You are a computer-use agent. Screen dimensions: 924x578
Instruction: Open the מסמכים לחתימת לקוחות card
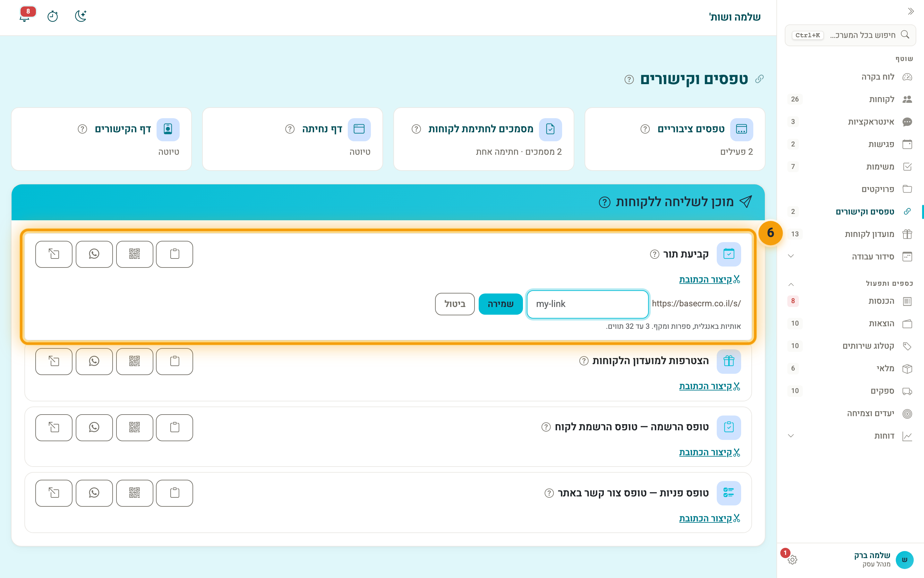[x=483, y=139]
